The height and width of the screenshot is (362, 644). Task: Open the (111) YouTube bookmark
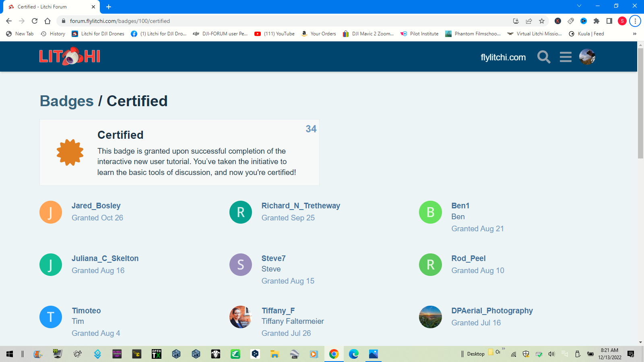click(x=274, y=34)
